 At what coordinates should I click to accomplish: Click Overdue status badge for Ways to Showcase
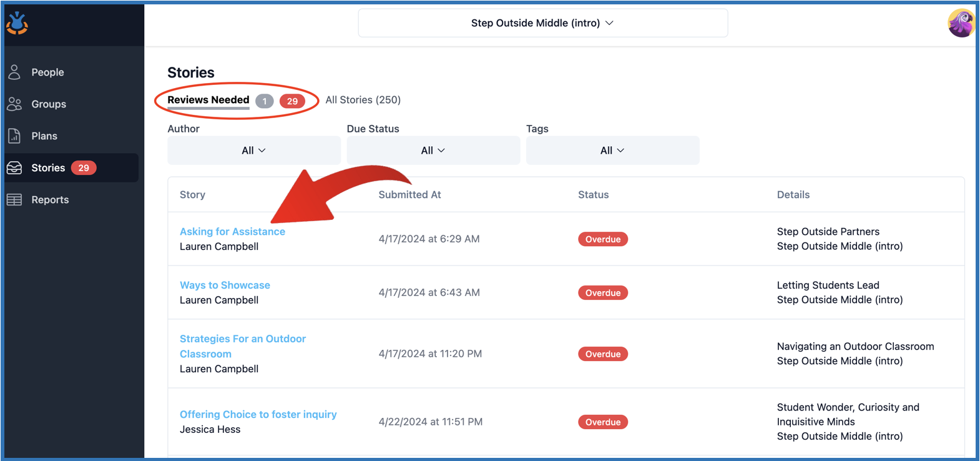(602, 293)
